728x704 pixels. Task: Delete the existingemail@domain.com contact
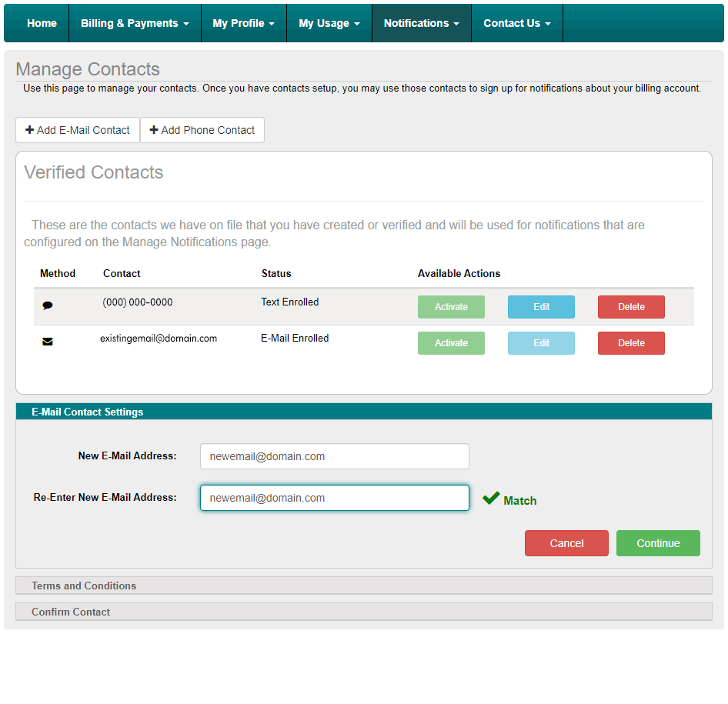point(632,343)
